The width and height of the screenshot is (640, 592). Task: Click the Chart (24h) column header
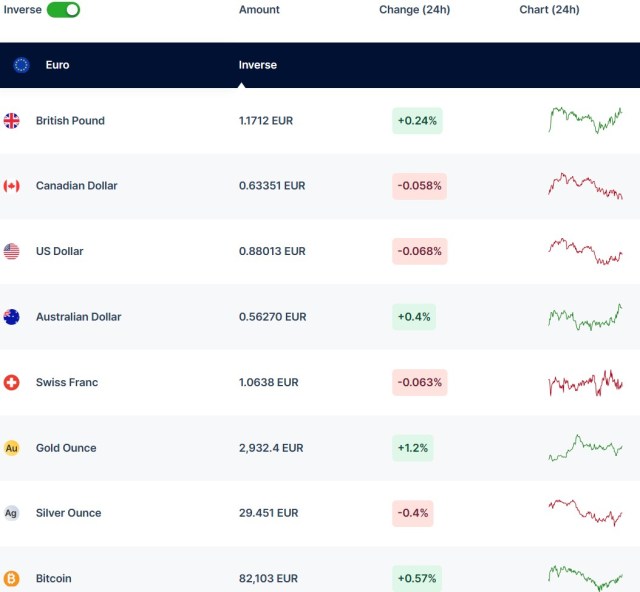(549, 10)
